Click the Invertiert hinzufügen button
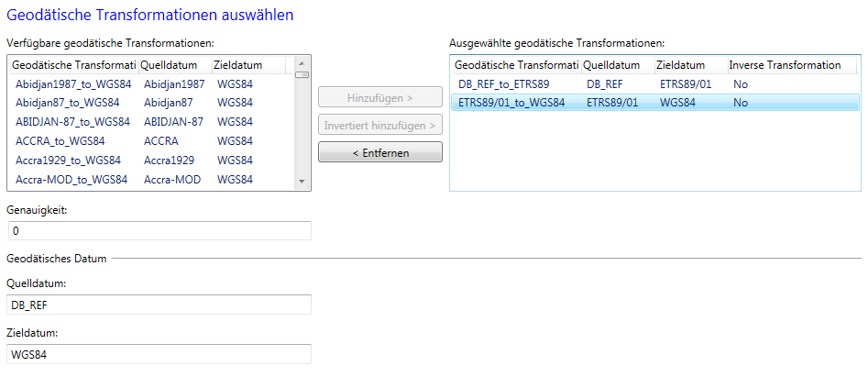Viewport: 868px width, 377px height. (379, 125)
